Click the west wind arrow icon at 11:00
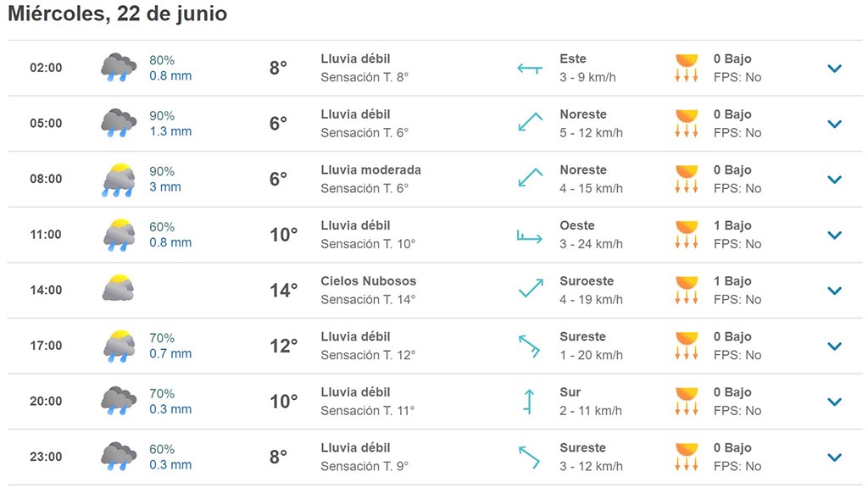 530,235
